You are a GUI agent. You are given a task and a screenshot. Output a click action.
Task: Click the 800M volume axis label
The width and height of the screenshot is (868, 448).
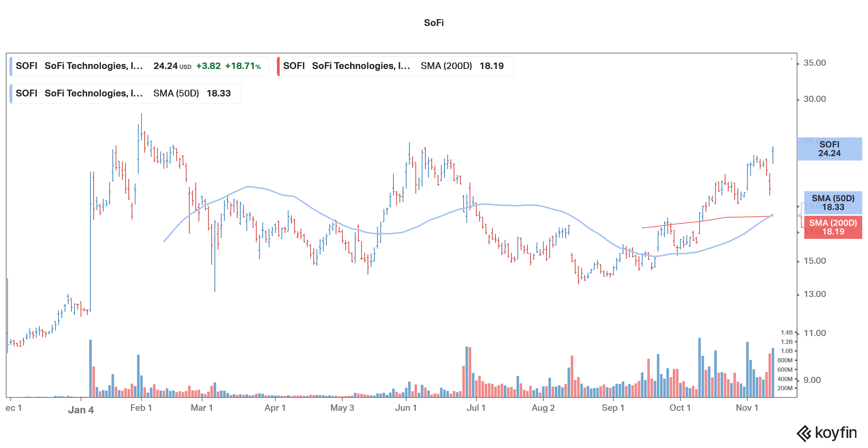pos(785,361)
